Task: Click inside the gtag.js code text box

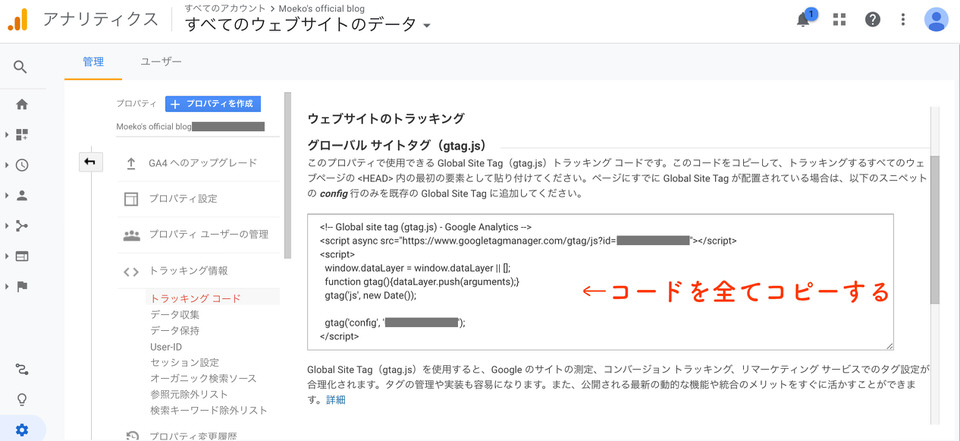Action: pyautogui.click(x=601, y=282)
